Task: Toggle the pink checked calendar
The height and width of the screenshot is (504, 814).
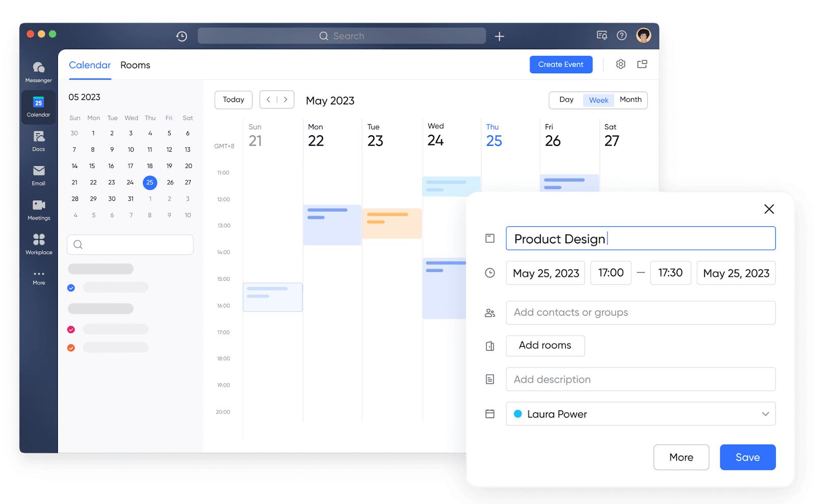Action: pos(71,330)
